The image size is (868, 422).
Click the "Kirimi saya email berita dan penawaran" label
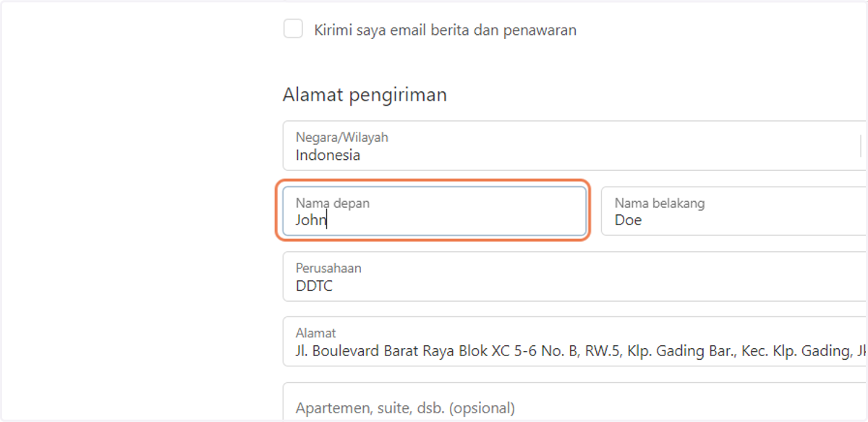tap(446, 30)
